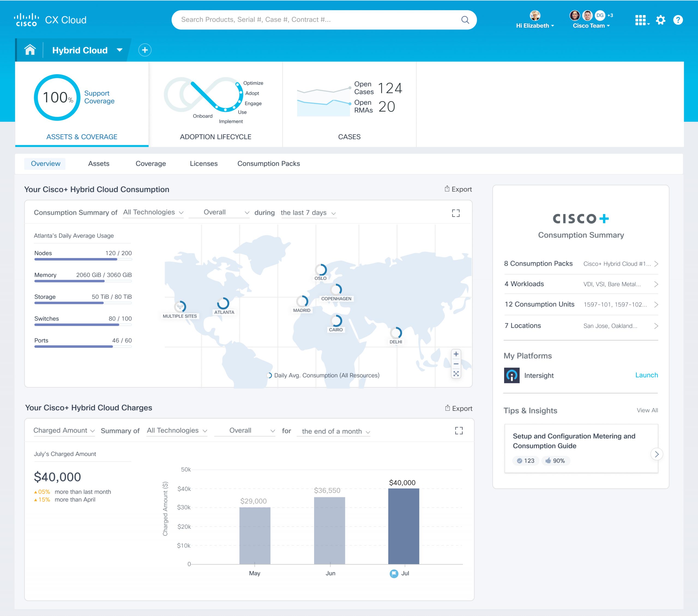Launch the Intersight platform
The height and width of the screenshot is (616, 698).
point(646,375)
